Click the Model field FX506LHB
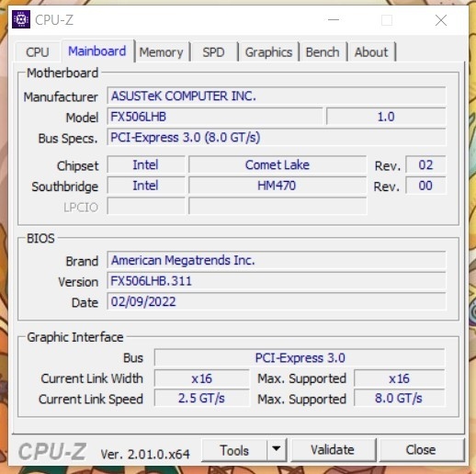The image size is (476, 474). 215,117
